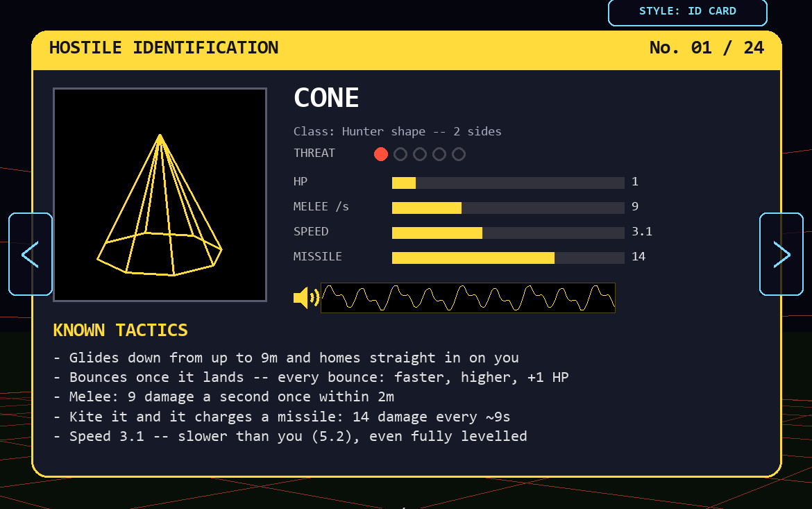Click the KNOWN TACTICS heading
Viewport: 812px width, 509px height.
[120, 330]
